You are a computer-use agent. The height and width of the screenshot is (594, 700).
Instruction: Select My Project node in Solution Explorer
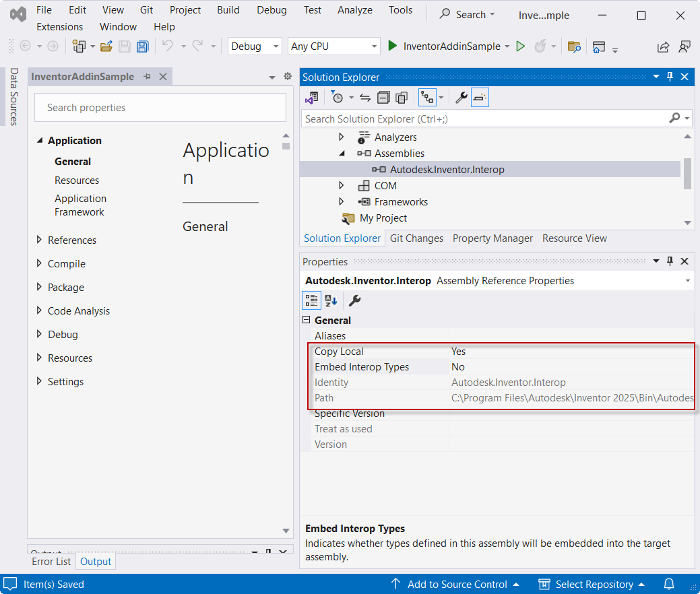pyautogui.click(x=383, y=218)
